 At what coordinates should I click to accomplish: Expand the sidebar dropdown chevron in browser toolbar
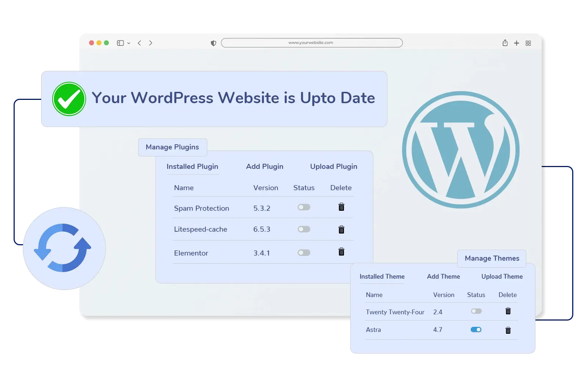point(129,43)
